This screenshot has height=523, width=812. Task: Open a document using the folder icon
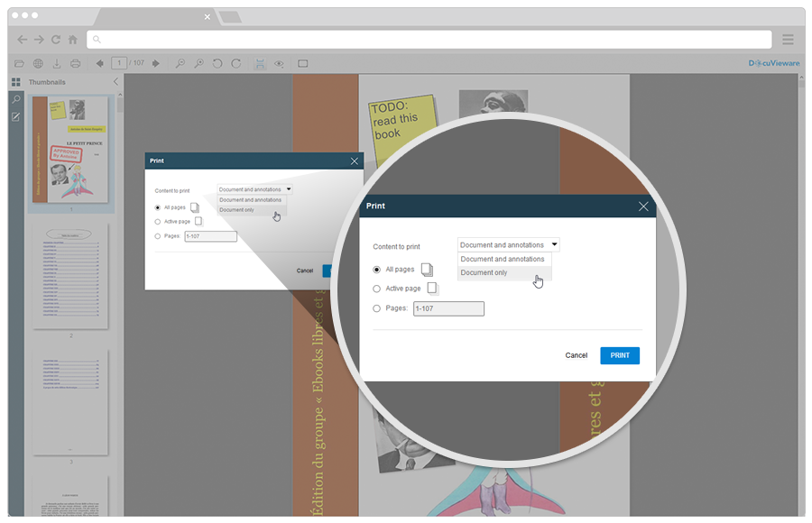point(20,63)
